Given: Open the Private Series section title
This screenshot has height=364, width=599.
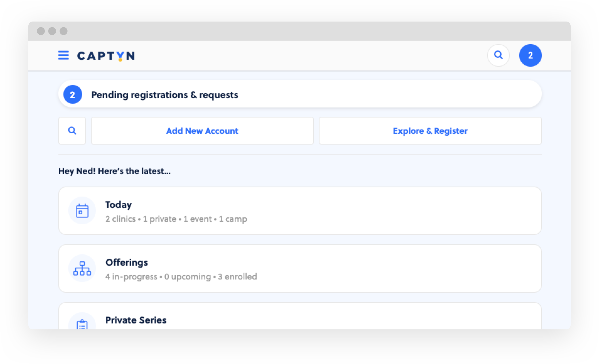Looking at the screenshot, I should point(136,320).
